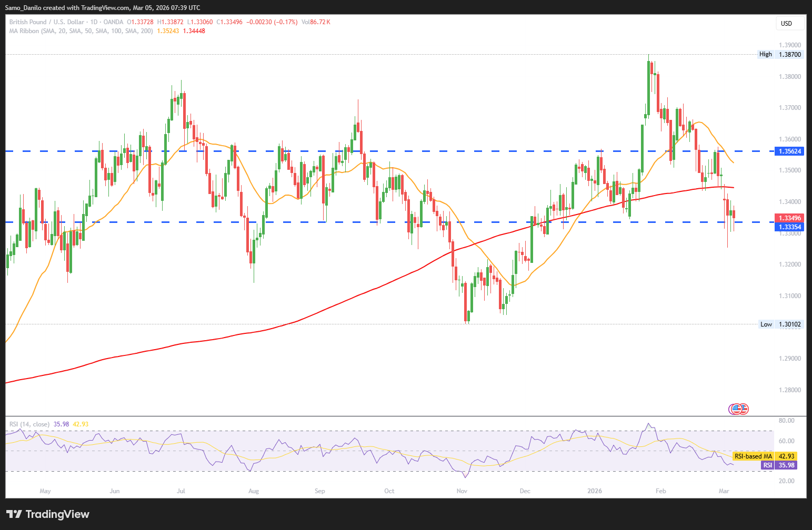Click the TradingView logo at bottom left

(47, 514)
